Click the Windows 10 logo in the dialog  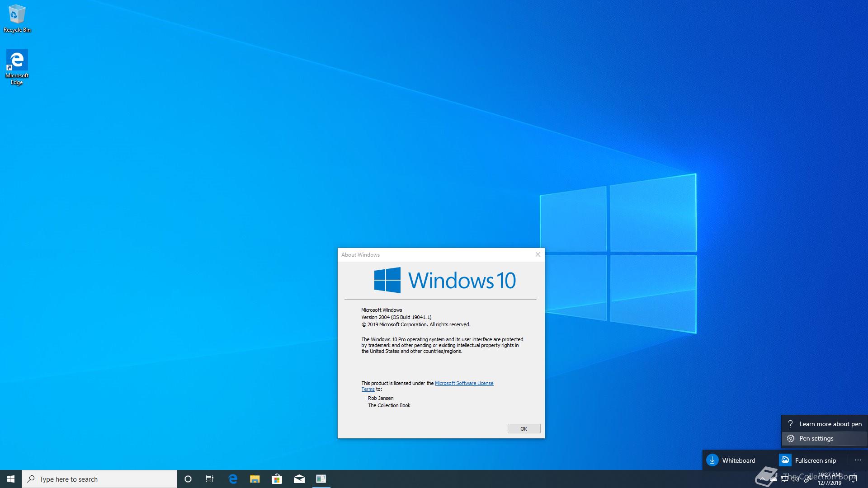click(445, 280)
